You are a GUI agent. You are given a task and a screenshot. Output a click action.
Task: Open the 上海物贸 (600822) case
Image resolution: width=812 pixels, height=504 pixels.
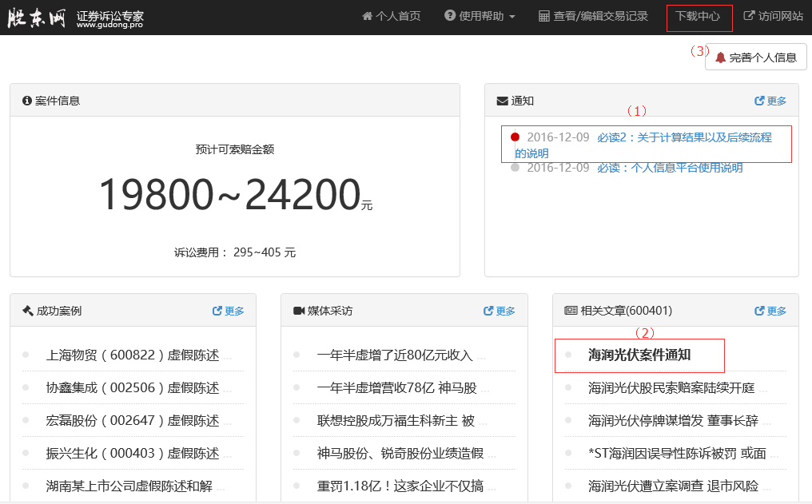pyautogui.click(x=132, y=355)
